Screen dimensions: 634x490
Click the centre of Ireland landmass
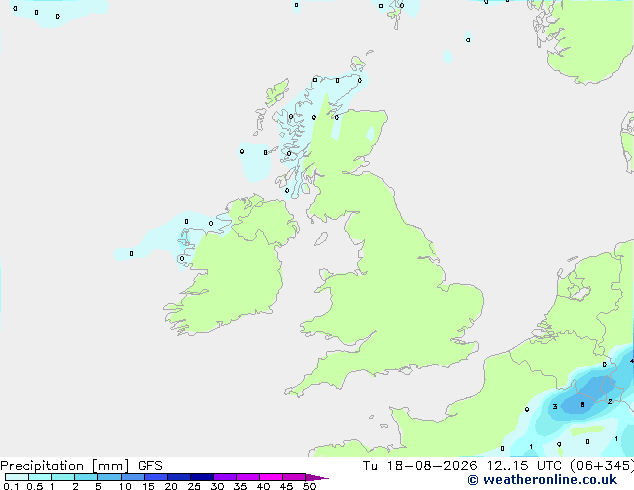(235, 275)
